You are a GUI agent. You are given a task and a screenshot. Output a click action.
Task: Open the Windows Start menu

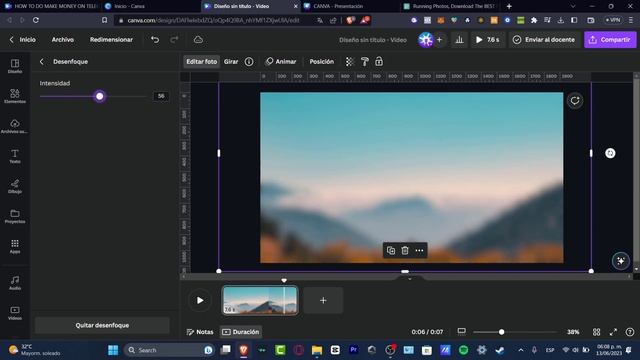coord(113,350)
